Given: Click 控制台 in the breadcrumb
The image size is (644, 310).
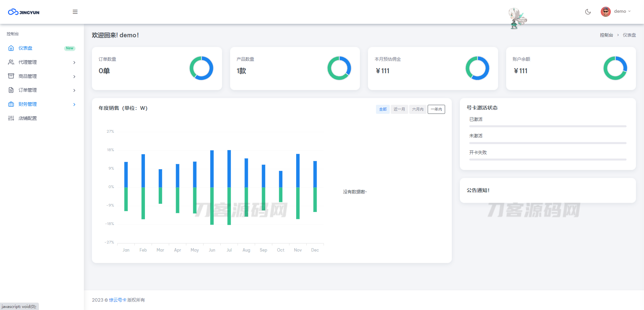Looking at the screenshot, I should 606,35.
